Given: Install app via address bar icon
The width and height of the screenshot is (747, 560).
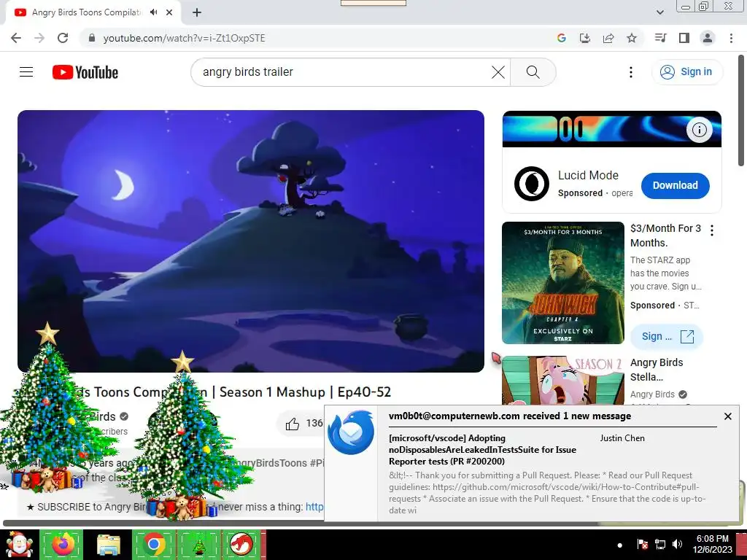Looking at the screenshot, I should point(585,38).
